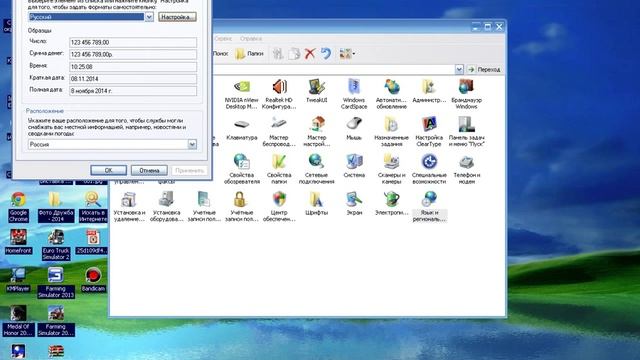
Task: Open Установка и удаление программ icon
Action: [x=129, y=207]
